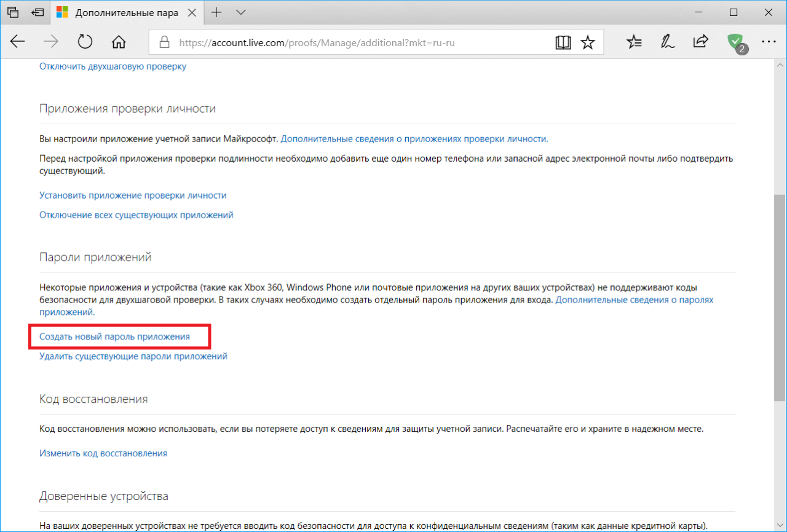Click Отключение всех существующих приложений link
787x532 pixels.
(136, 215)
